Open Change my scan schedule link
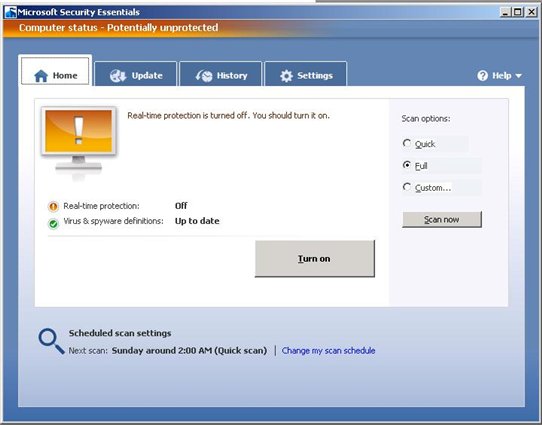 click(328, 351)
